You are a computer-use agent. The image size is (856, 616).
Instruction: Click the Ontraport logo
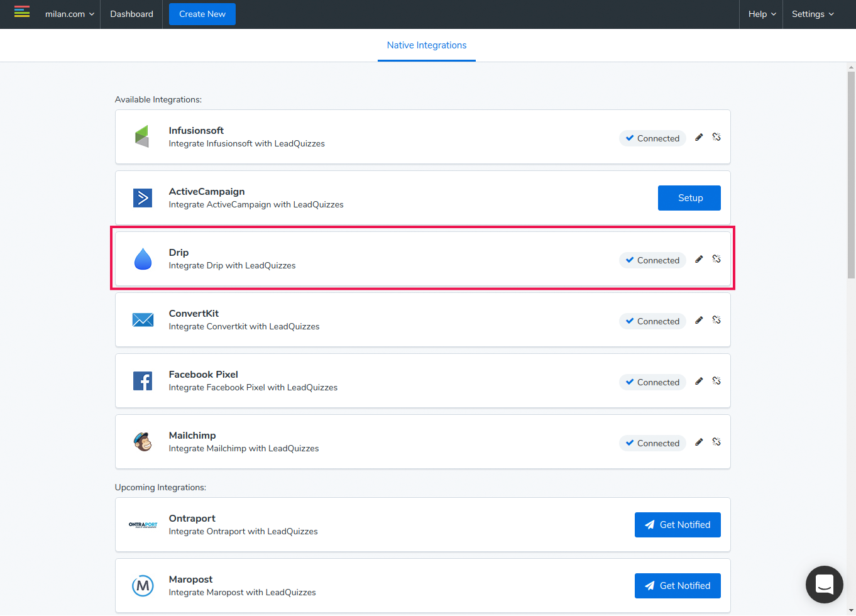click(x=143, y=525)
